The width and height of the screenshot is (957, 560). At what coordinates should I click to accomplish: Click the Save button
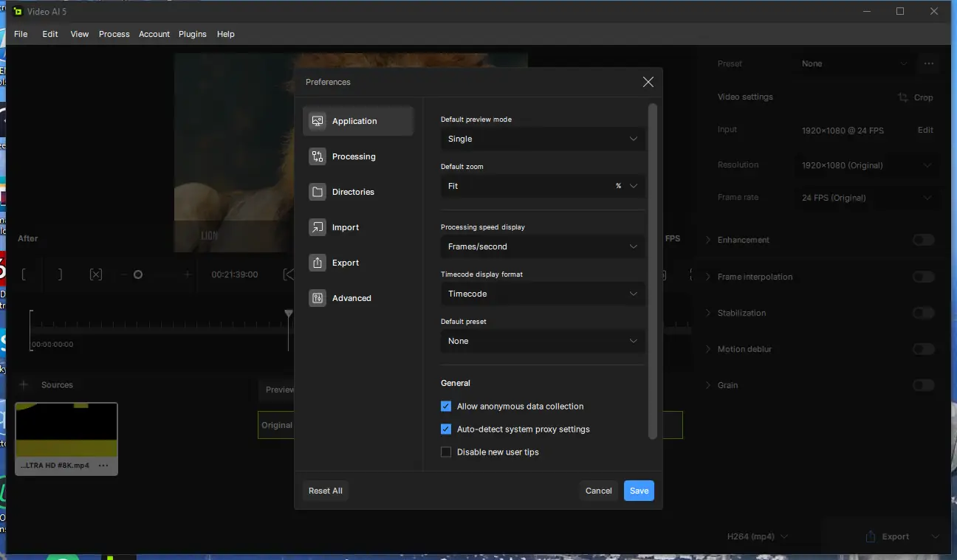[639, 491]
